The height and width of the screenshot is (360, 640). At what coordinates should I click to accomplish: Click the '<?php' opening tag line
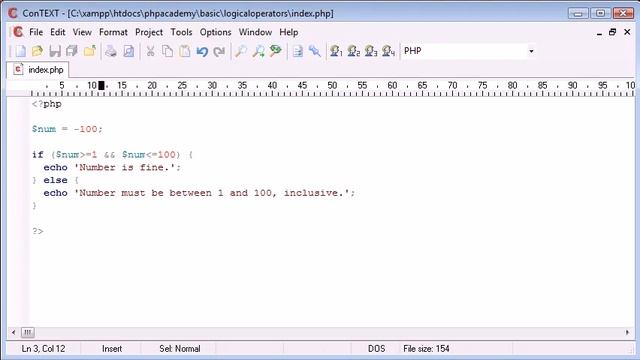pyautogui.click(x=47, y=104)
